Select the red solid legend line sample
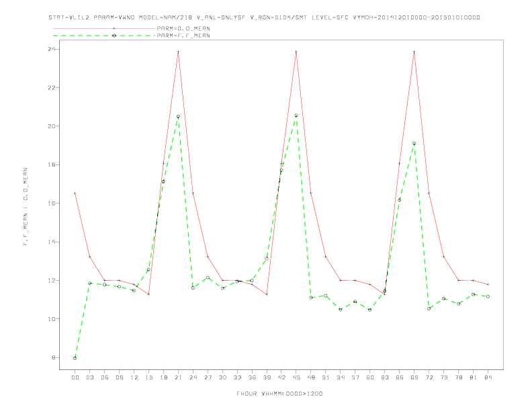The image size is (532, 411). pos(104,28)
